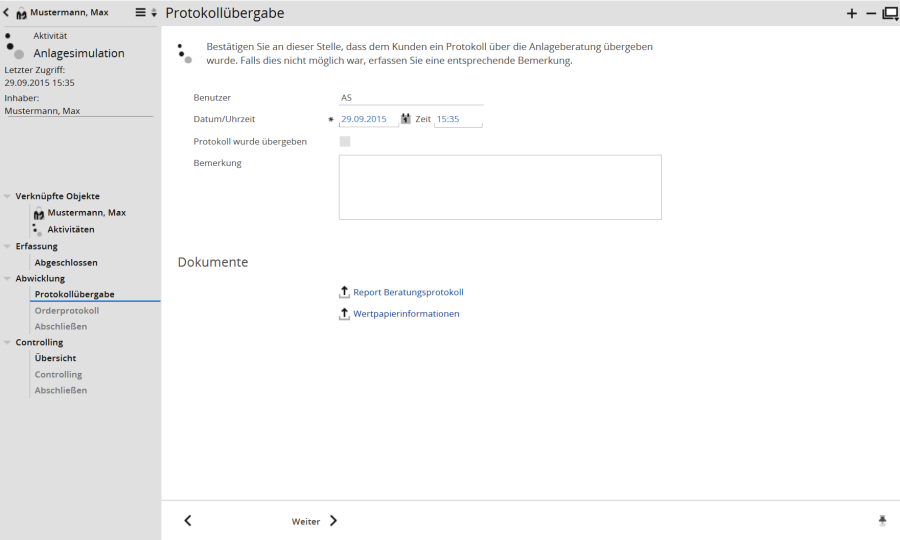Collapse the Abwicklung tree section
This screenshot has width=900, height=540.
7,278
